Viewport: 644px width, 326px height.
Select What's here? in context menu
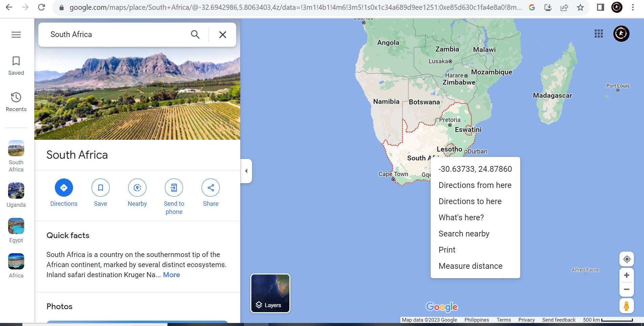[x=475, y=218]
